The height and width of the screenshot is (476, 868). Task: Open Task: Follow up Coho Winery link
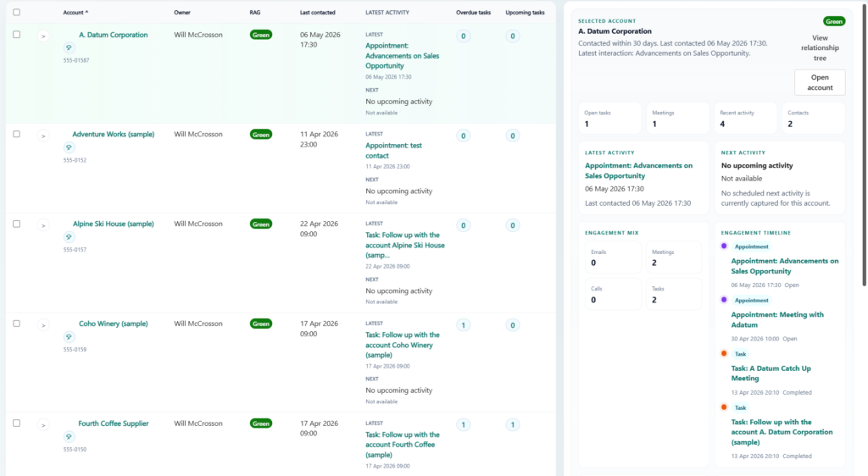403,345
